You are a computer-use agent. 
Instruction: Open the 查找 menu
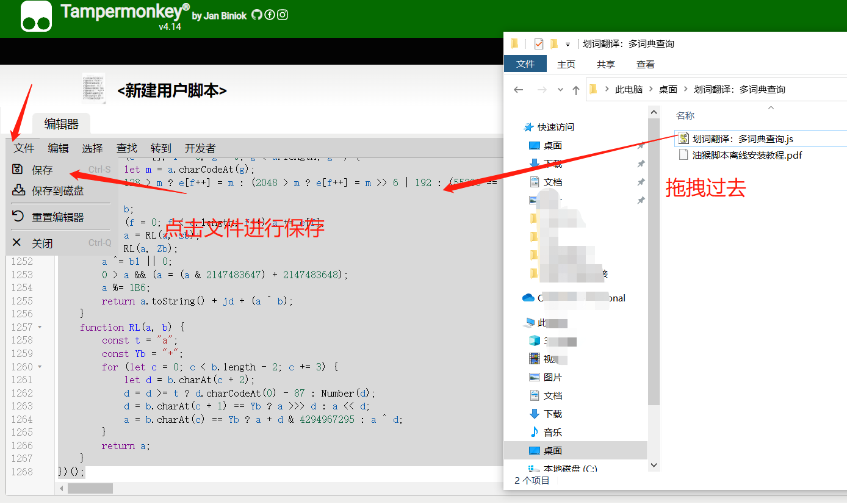click(x=127, y=148)
